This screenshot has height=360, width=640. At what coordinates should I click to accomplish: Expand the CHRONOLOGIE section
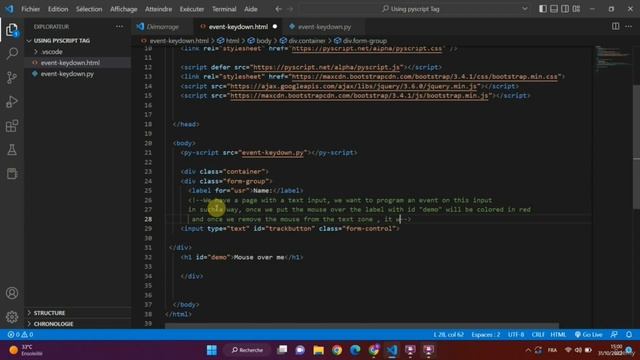click(x=53, y=324)
